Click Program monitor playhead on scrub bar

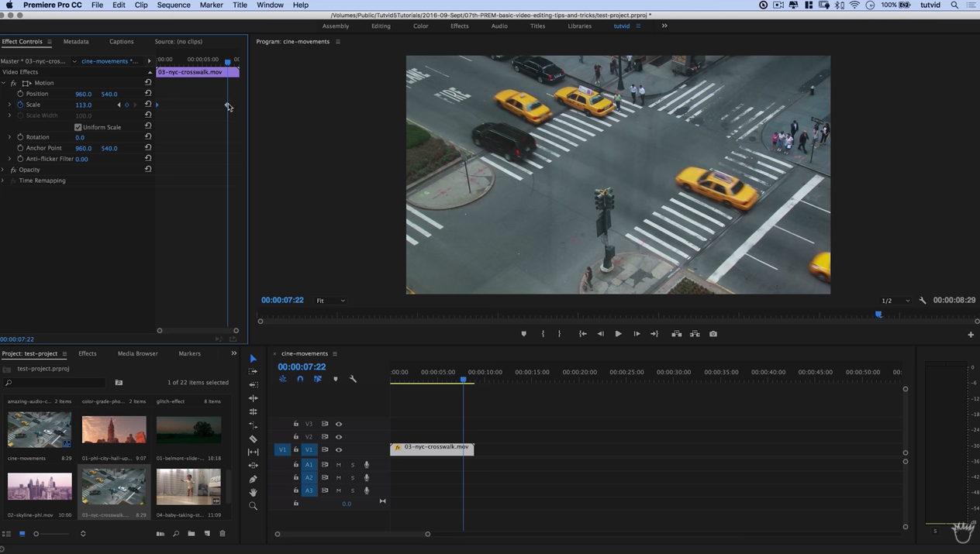click(878, 315)
